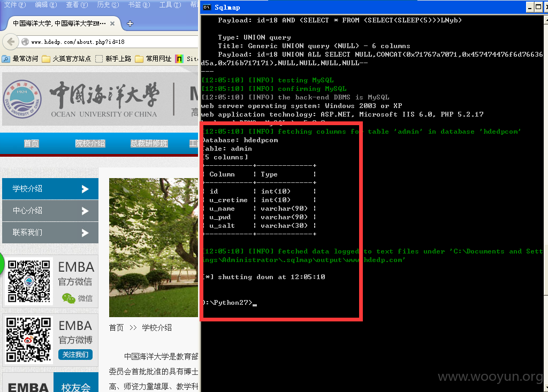Open the 书签 menu in Firefox
Image resolution: width=548 pixels, height=392 pixels.
[x=139, y=4]
